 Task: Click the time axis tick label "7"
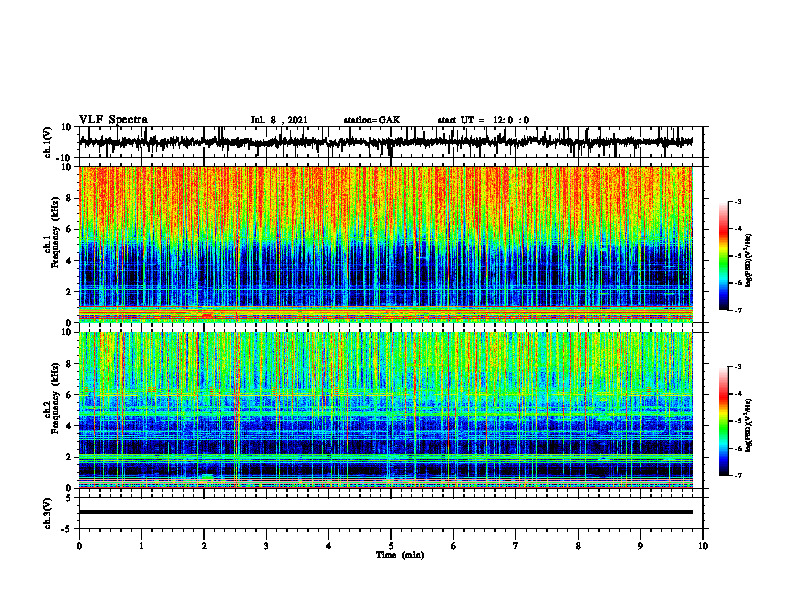point(516,546)
